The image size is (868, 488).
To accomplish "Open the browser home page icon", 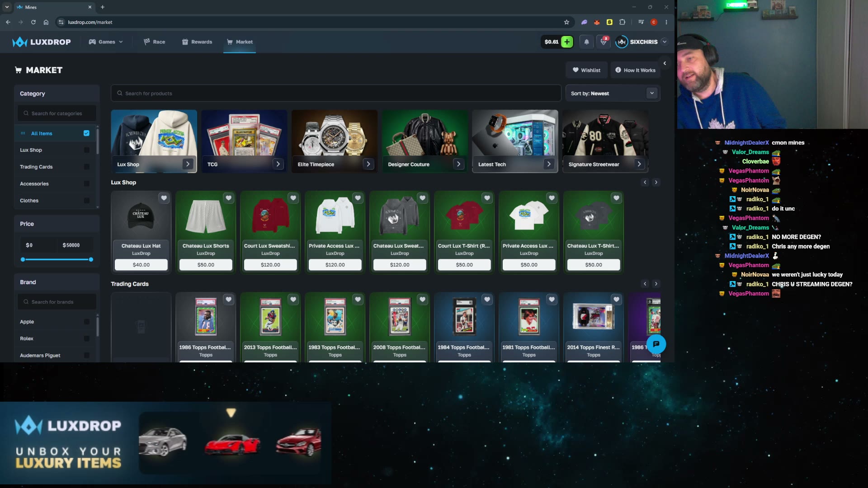I will point(46,22).
